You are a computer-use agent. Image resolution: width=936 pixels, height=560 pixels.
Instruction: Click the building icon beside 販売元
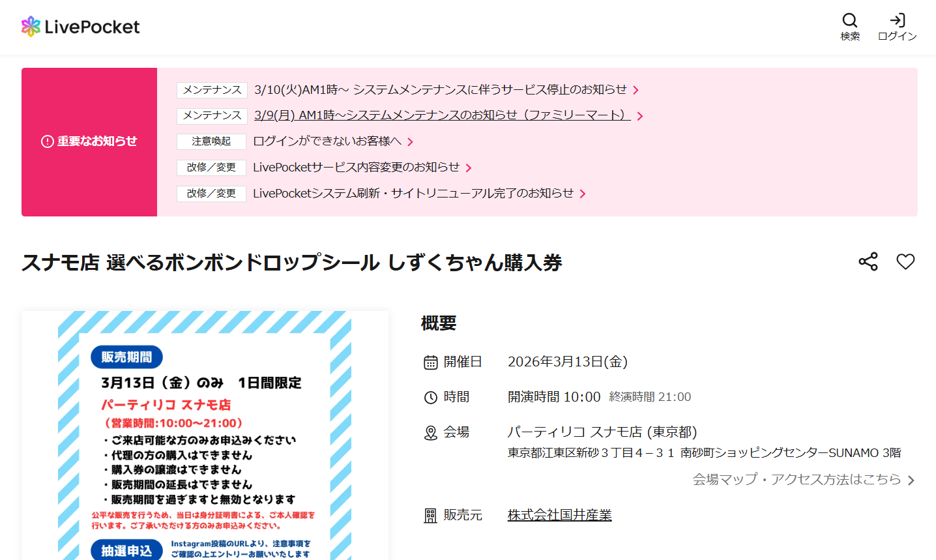430,515
